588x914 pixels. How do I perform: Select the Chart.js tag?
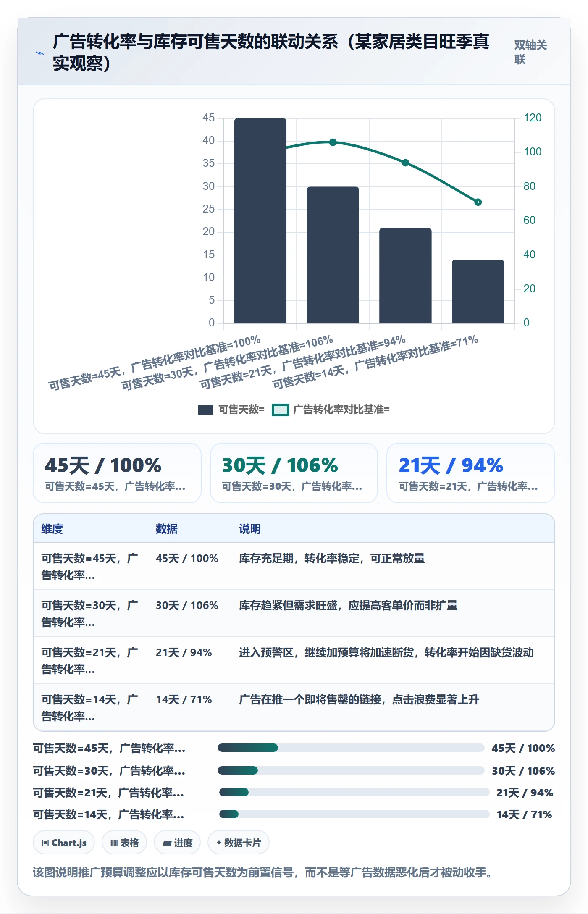click(x=64, y=843)
